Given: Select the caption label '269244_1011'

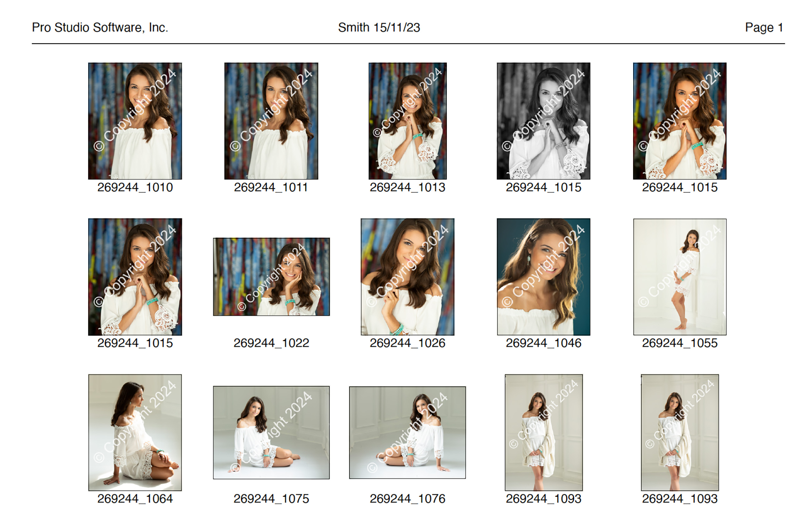Looking at the screenshot, I should click(271, 187).
